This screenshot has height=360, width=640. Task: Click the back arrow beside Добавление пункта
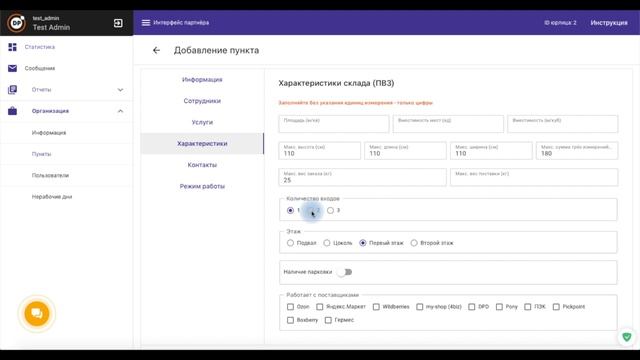[156, 50]
